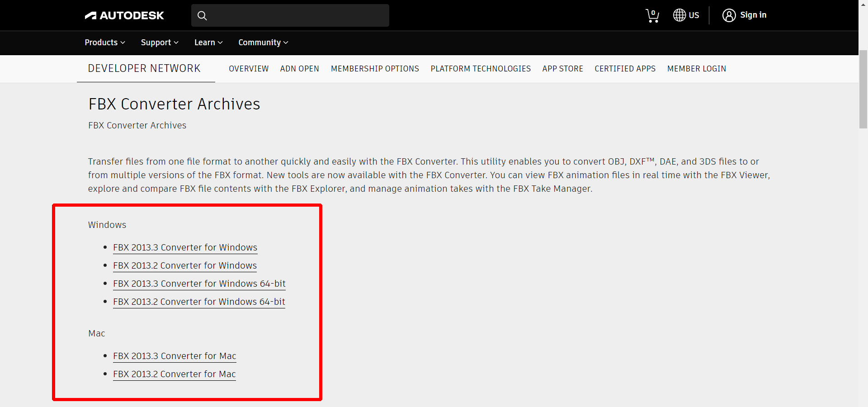Screen dimensions: 868x407
Task: Download FBX 2013.2 Converter for Windows 64-bit
Action: coord(199,302)
